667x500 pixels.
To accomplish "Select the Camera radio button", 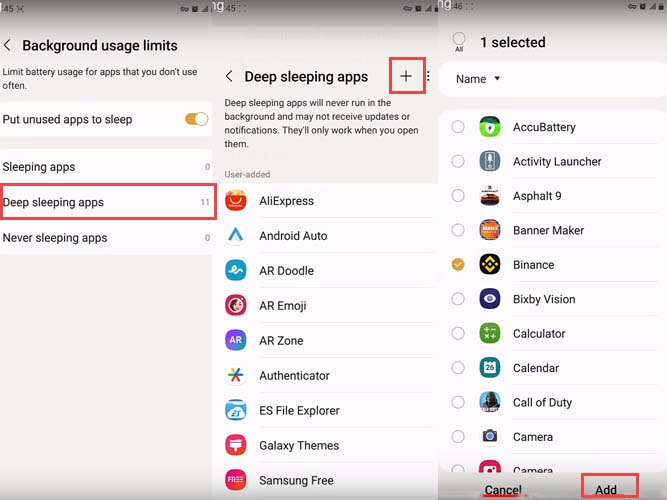I will point(458,437).
